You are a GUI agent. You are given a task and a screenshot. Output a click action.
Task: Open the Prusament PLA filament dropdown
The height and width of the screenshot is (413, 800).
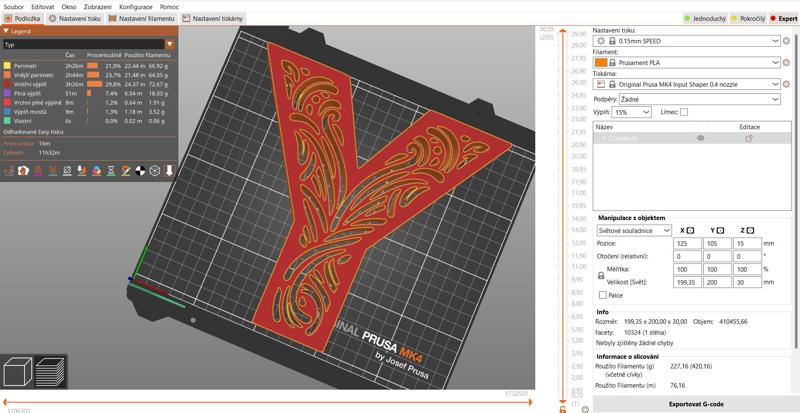(687, 63)
